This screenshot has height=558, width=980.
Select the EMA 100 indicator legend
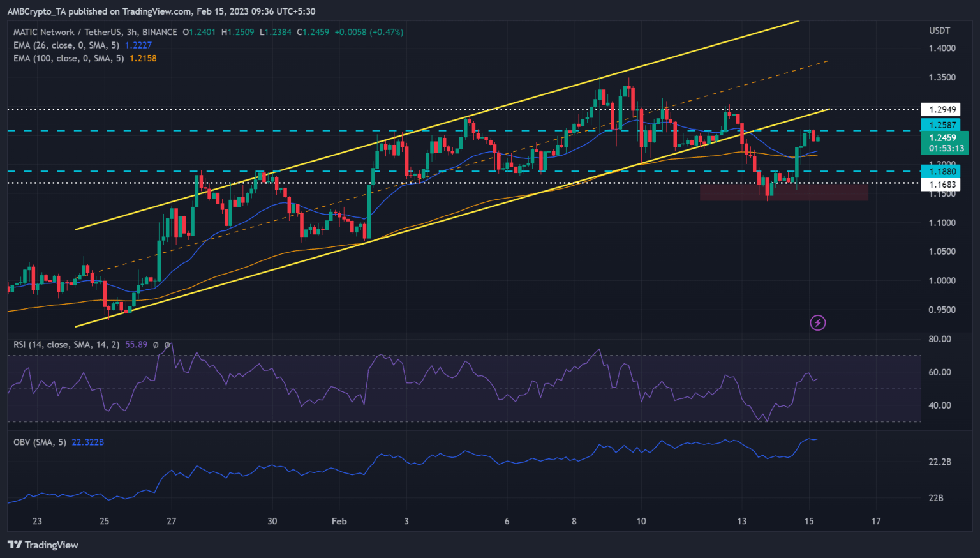pyautogui.click(x=69, y=58)
